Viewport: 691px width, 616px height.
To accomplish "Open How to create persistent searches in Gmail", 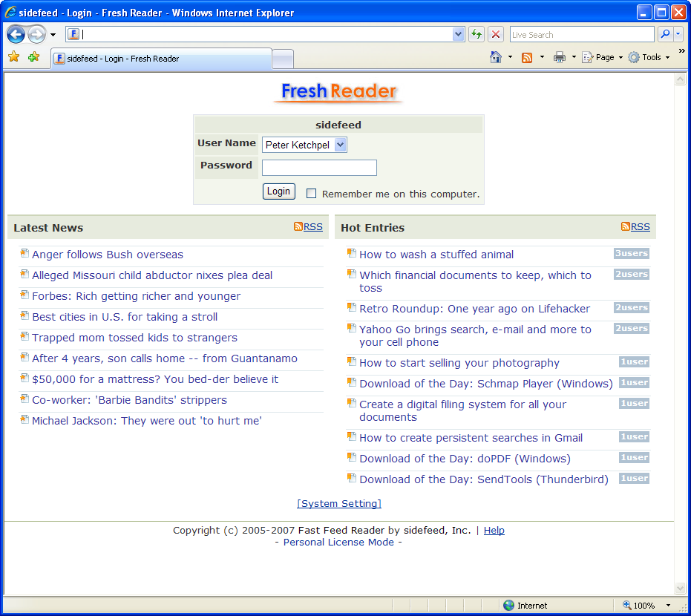I will 471,438.
